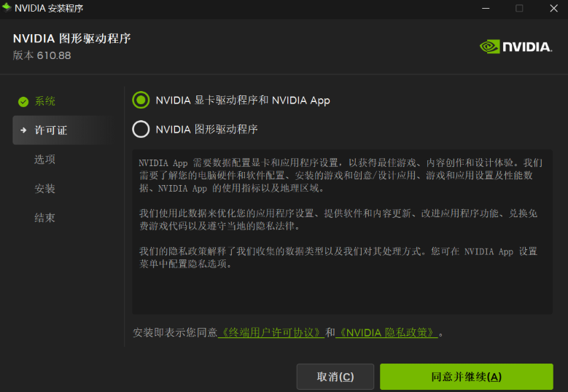The image size is (568, 392).
Task: Select the 系统 step in sidebar
Action: [44, 101]
